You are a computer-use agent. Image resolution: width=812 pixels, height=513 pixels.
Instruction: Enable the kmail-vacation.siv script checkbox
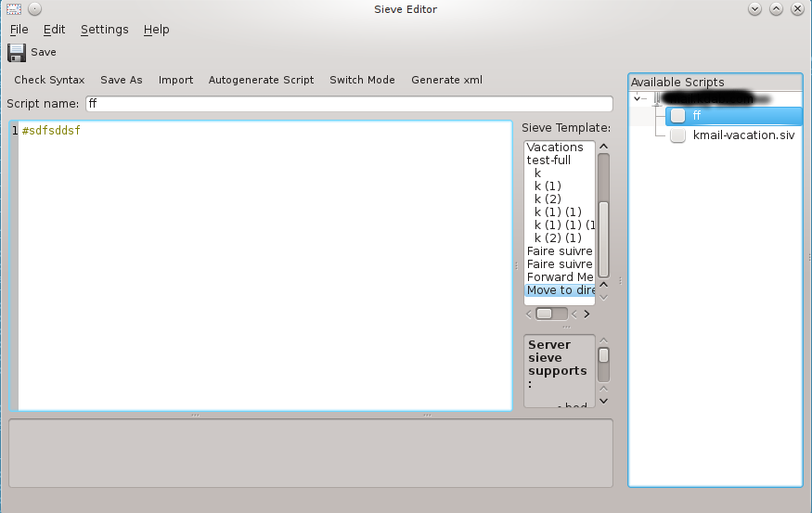click(678, 135)
